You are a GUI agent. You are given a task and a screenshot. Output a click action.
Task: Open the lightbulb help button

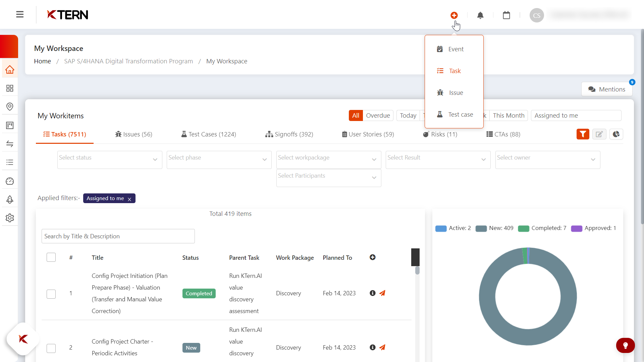[x=625, y=346]
